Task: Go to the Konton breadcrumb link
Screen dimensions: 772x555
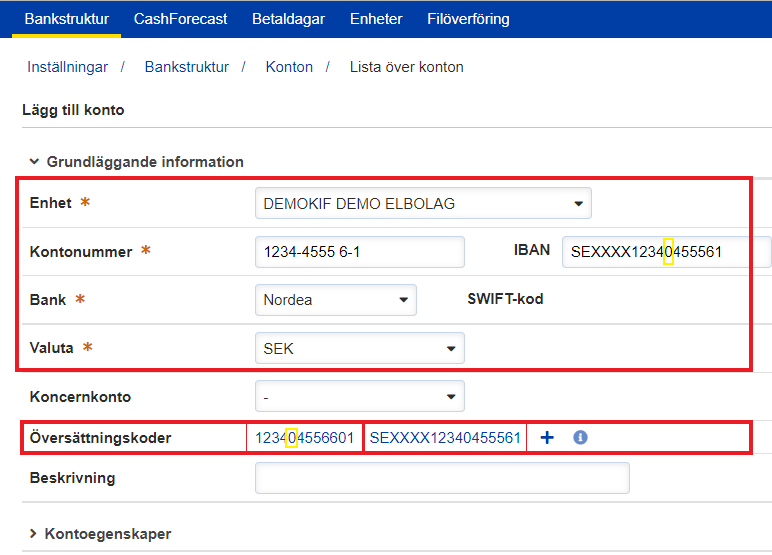Action: click(289, 67)
